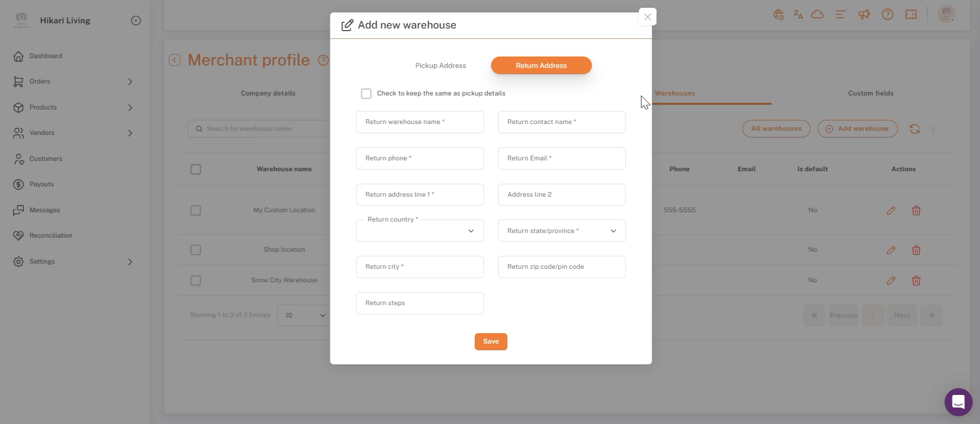Click the All warehouses button
980x424 pixels.
point(776,129)
